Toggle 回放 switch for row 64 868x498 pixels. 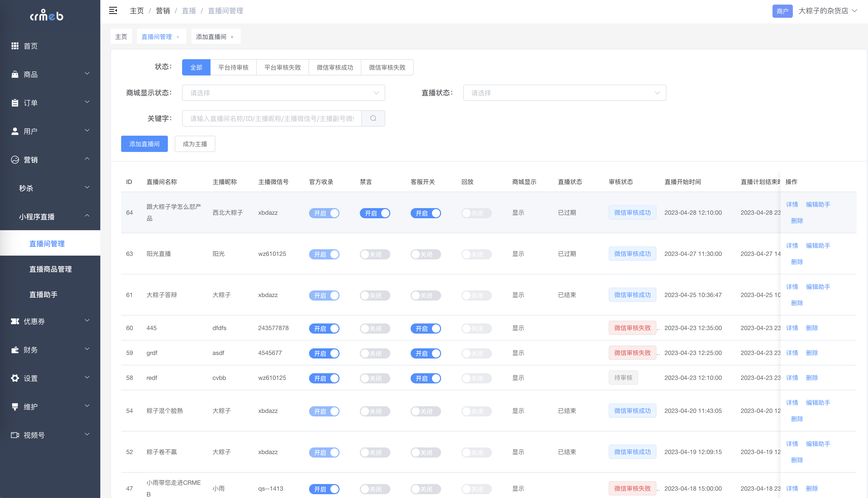pyautogui.click(x=477, y=213)
